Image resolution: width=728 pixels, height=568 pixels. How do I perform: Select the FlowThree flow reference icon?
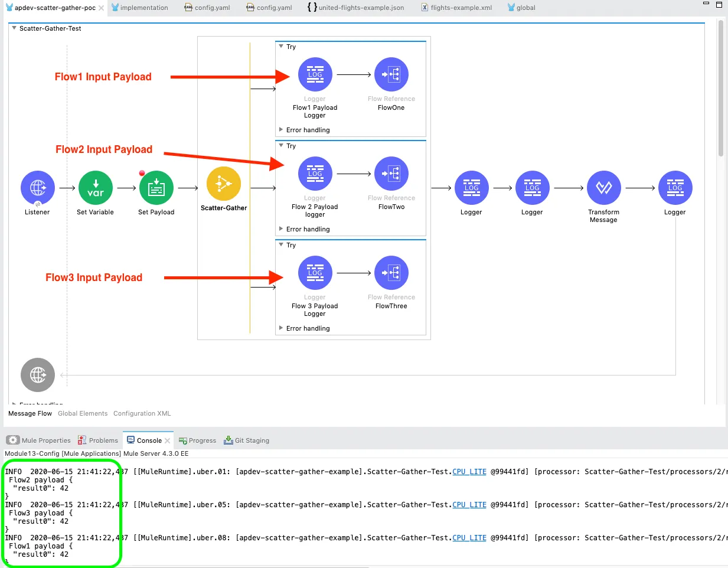pyautogui.click(x=391, y=273)
